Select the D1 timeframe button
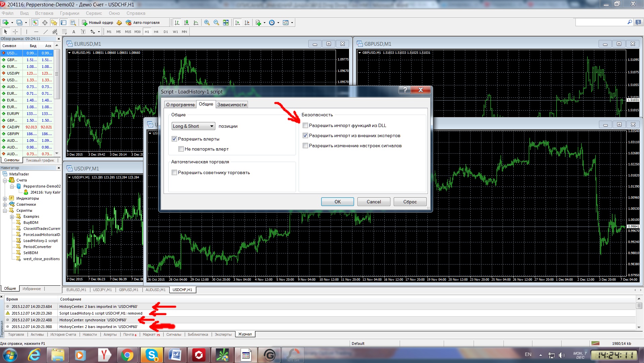Screen dimensions: 644x363 pyautogui.click(x=166, y=32)
